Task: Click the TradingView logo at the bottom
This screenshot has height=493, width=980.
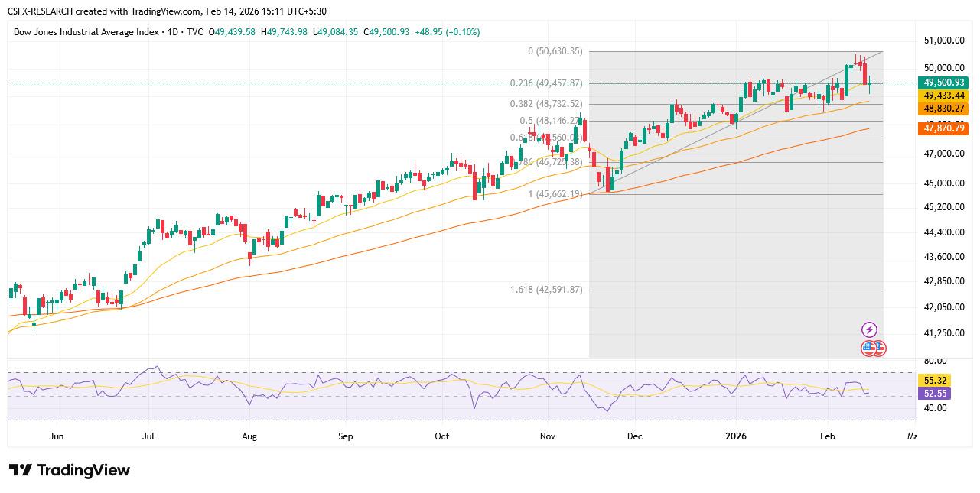Action: (x=70, y=470)
